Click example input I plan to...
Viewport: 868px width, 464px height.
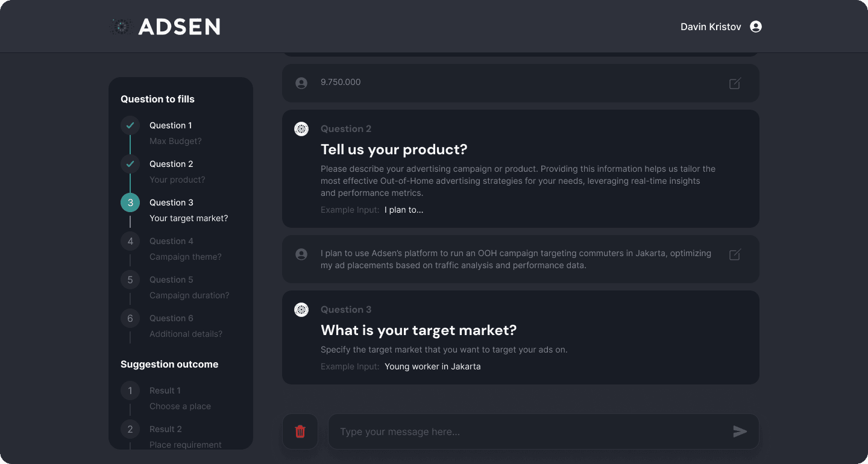tap(404, 210)
